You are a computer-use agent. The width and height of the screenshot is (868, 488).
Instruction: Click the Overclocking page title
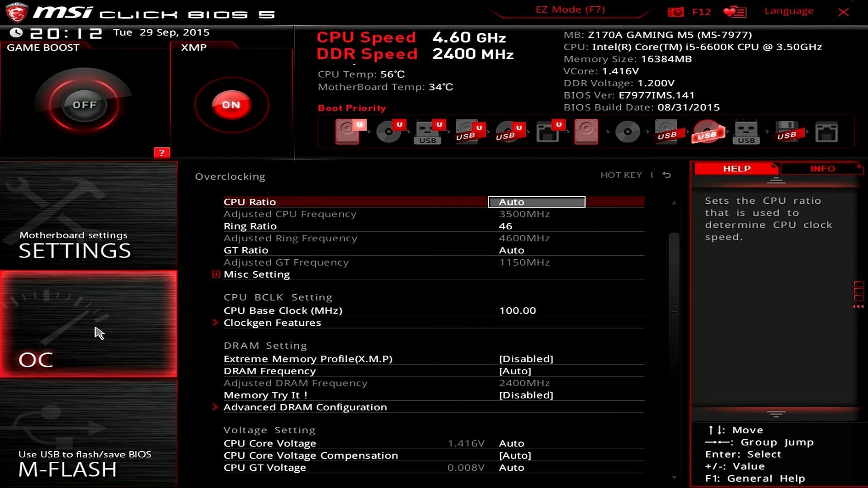(x=230, y=177)
